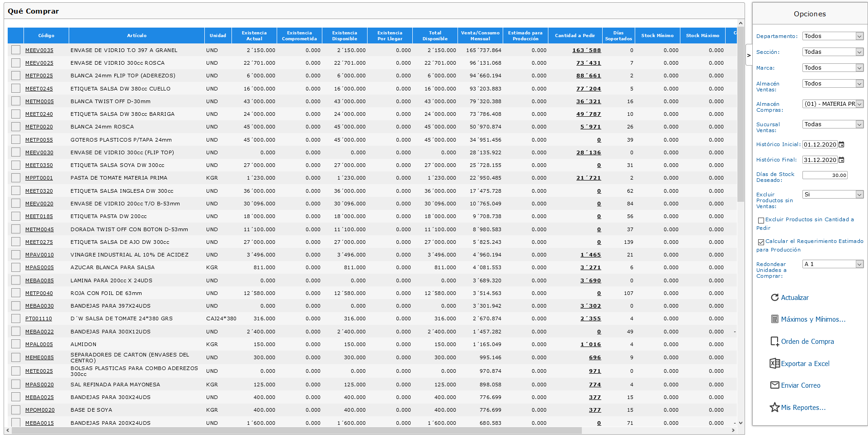Click quantity link 163´588 for MEEV0035
The image size is (868, 442).
tap(586, 50)
